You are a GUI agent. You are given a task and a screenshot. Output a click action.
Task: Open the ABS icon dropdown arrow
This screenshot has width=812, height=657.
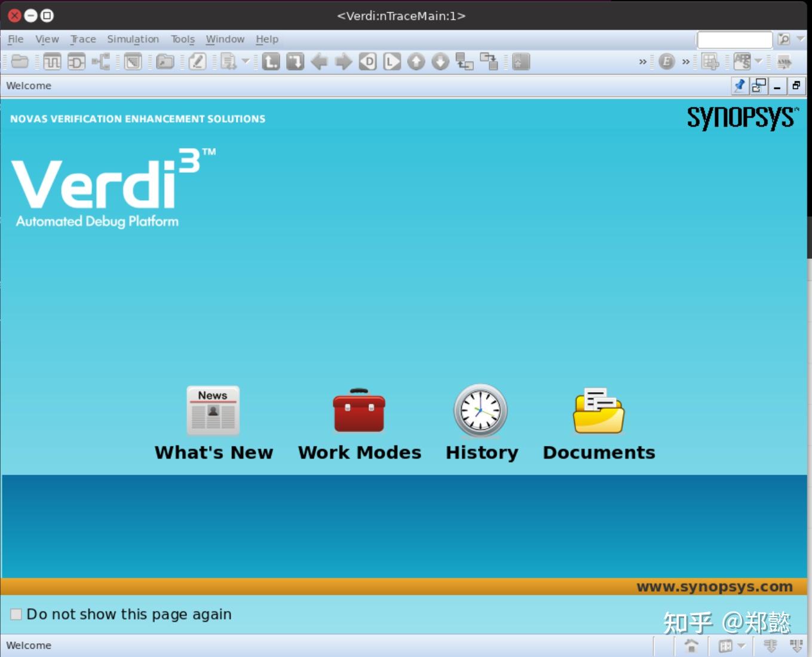pos(758,61)
